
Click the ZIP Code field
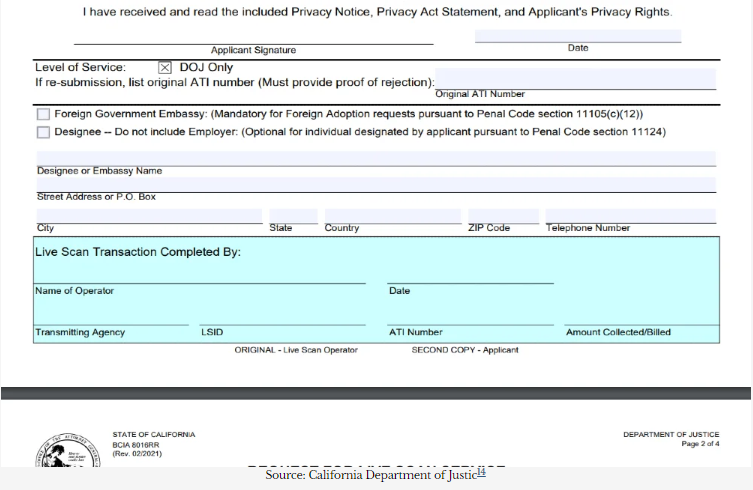point(502,216)
